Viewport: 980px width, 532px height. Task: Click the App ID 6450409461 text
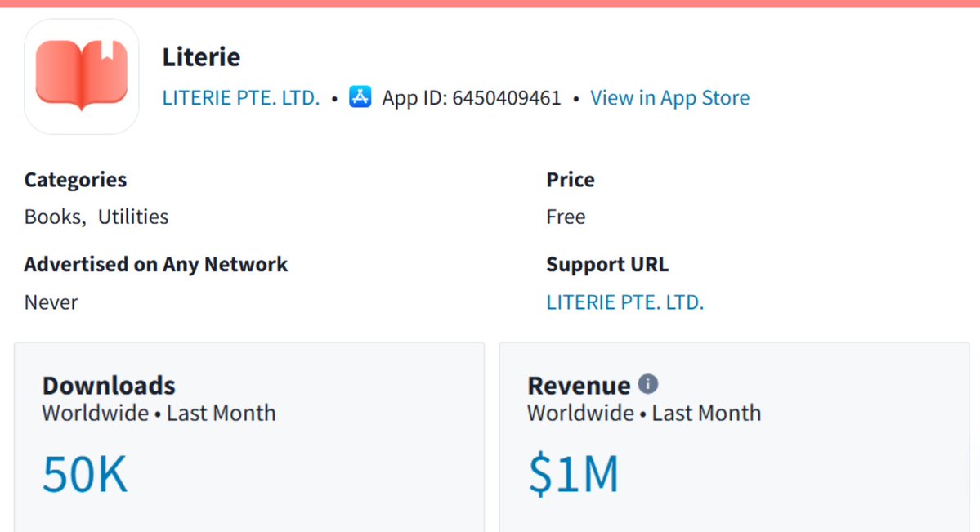click(472, 97)
